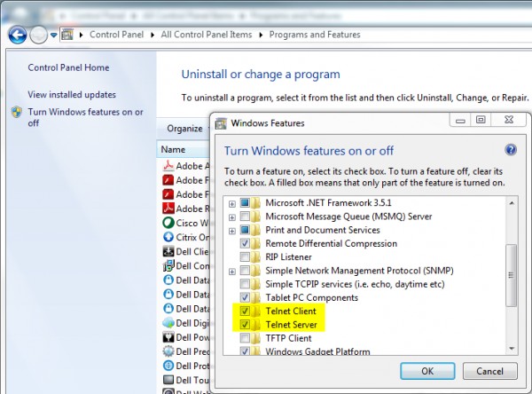Click folder icon next to TFTP Client
This screenshot has height=394, width=532.
pyautogui.click(x=255, y=338)
